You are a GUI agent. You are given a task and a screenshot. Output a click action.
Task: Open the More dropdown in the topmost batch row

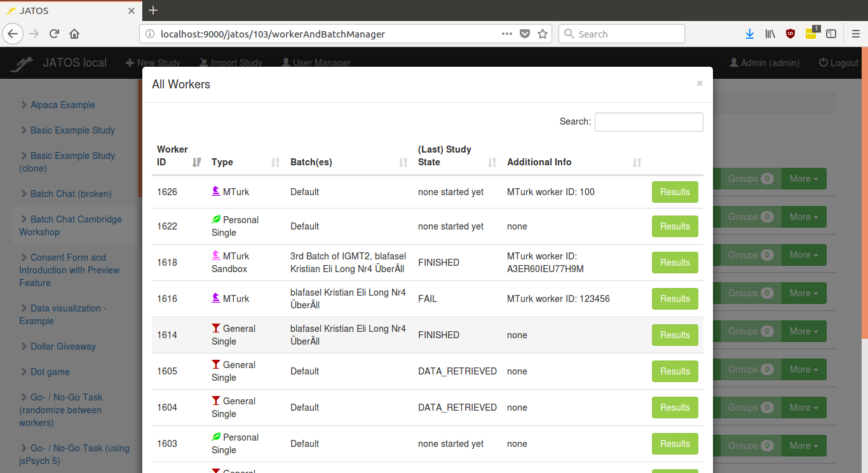[x=804, y=179]
